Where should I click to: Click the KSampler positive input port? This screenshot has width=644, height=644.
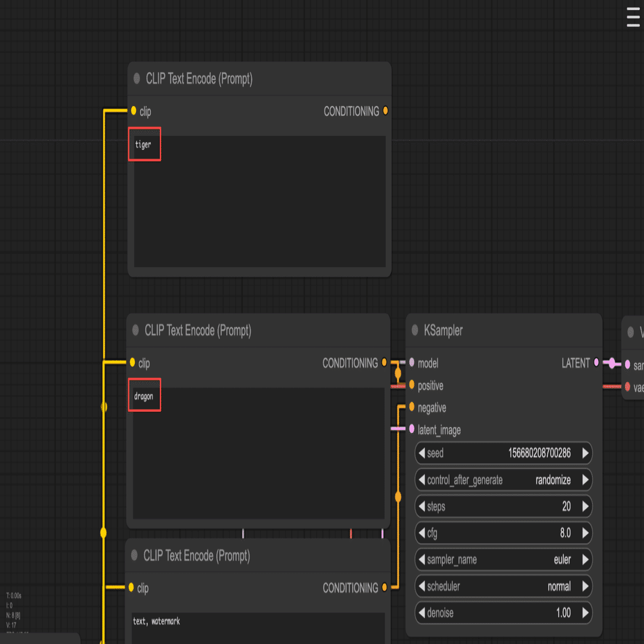[x=411, y=385]
